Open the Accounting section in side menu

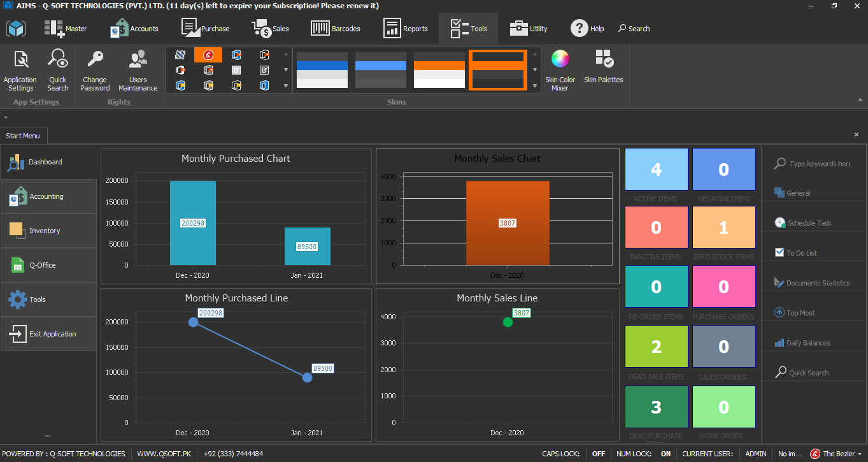click(48, 197)
